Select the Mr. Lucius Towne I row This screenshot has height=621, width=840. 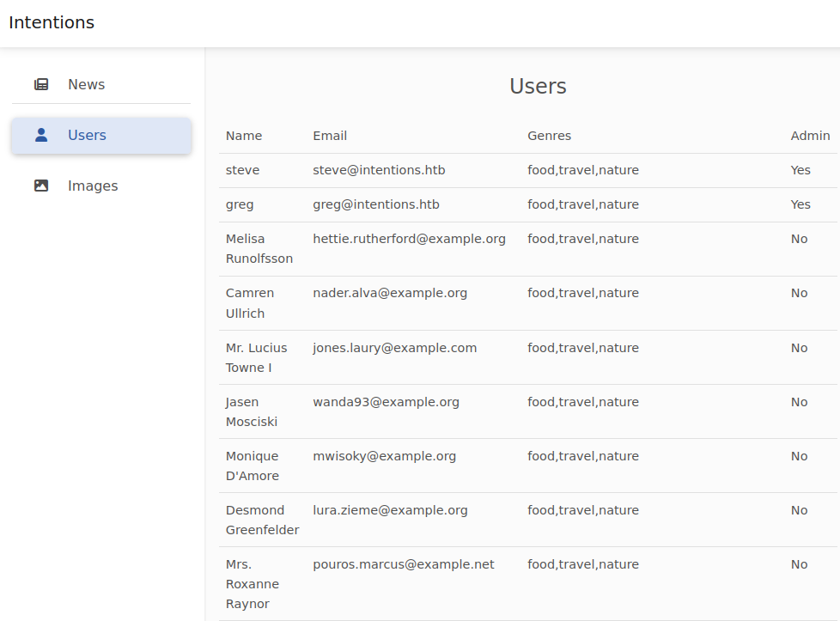(256, 357)
